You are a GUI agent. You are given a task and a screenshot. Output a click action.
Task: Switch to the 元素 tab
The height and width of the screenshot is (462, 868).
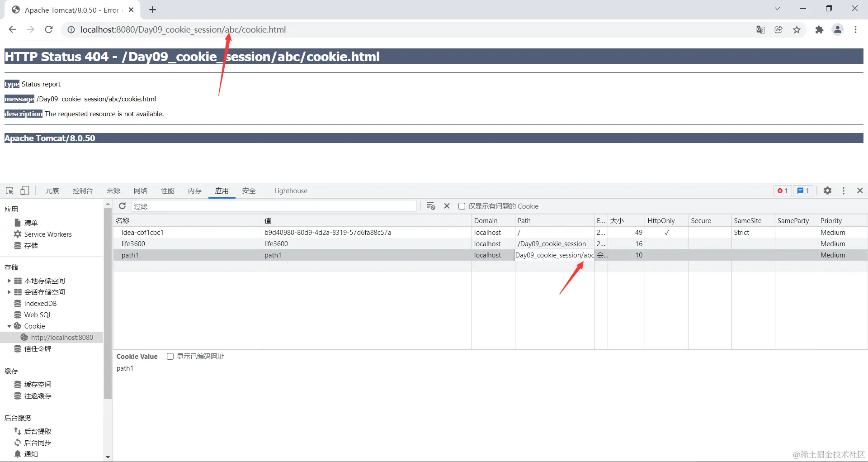pos(52,191)
